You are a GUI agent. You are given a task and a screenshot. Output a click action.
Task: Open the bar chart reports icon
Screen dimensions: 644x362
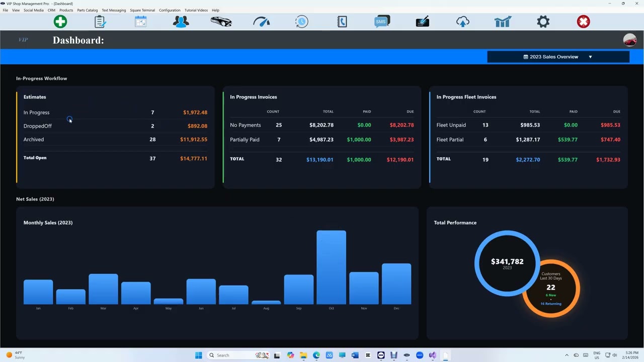tap(503, 22)
